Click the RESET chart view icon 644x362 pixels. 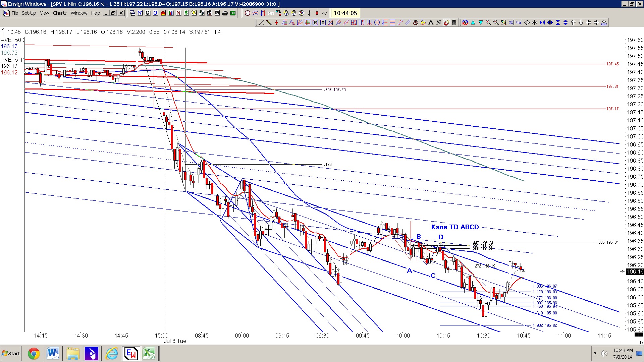point(604,22)
